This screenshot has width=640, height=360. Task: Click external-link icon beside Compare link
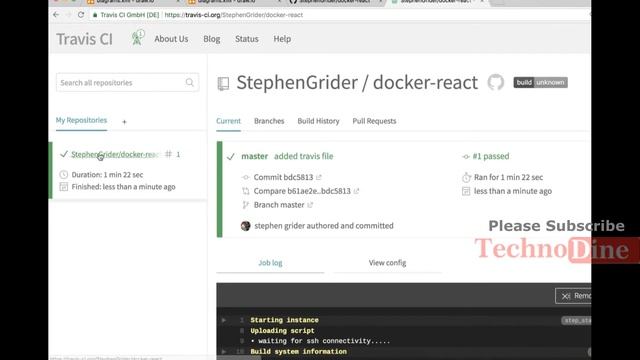point(356,191)
